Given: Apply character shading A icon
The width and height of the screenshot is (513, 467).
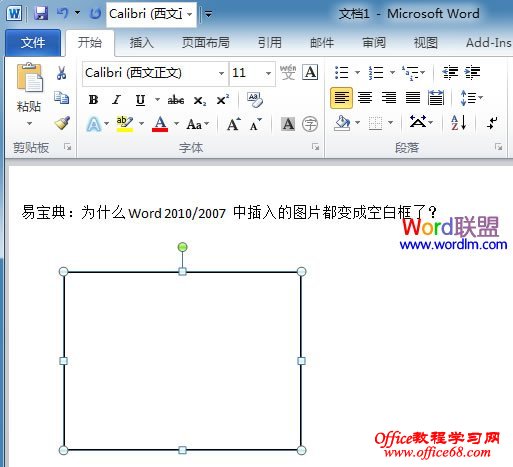Looking at the screenshot, I should click(288, 124).
